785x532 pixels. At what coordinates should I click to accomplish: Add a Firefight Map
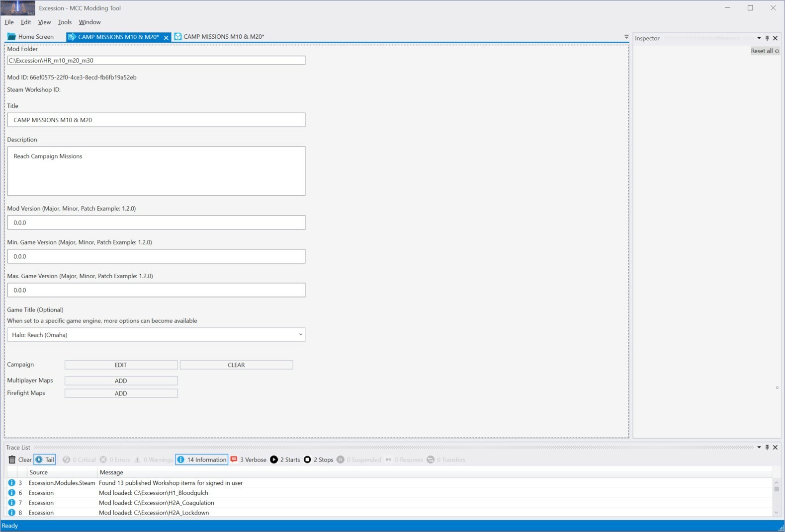click(121, 393)
